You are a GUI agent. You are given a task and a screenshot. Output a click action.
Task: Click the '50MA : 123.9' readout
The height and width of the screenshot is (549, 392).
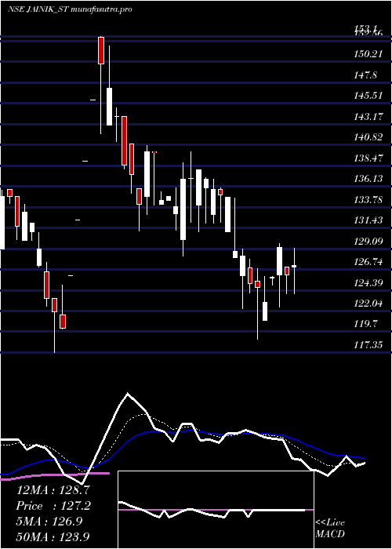[53, 536]
